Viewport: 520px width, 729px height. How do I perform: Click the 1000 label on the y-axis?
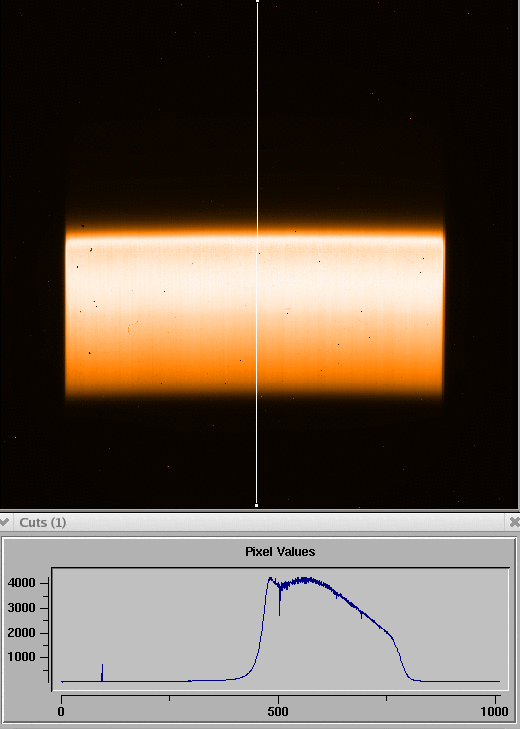pyautogui.click(x=21, y=657)
